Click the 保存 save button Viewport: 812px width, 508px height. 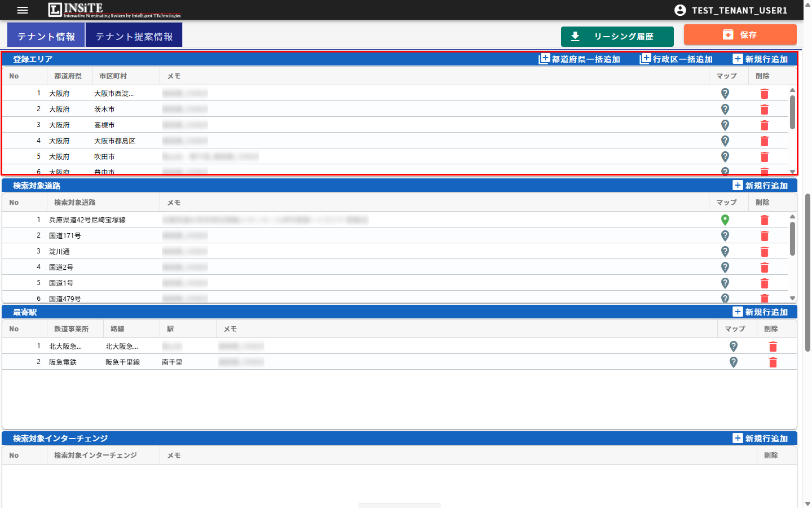(x=740, y=35)
